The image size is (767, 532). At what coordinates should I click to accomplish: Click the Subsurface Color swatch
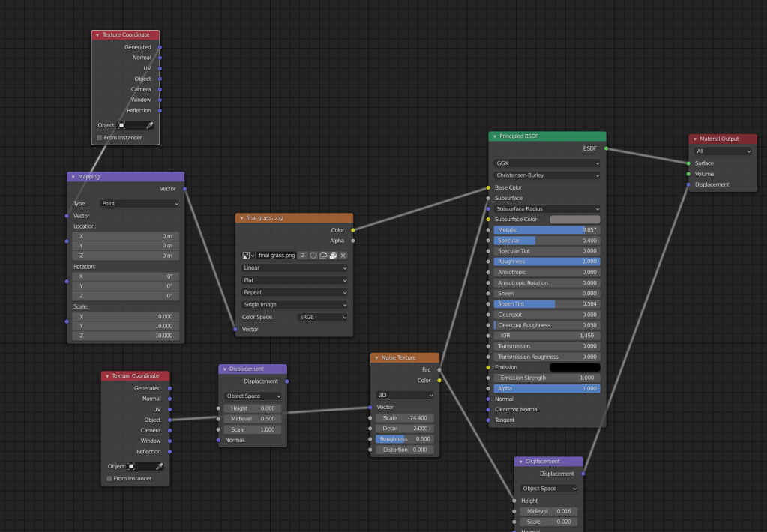click(575, 219)
